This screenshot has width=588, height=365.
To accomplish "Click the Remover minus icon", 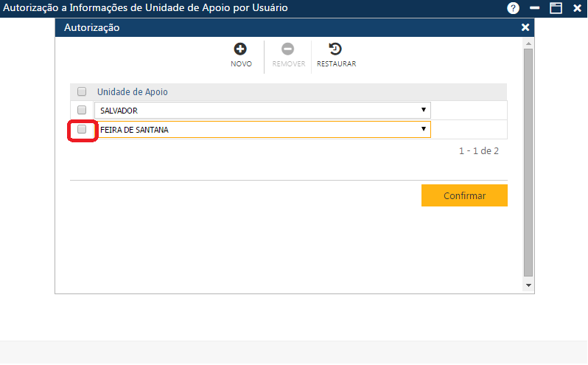I will point(288,49).
